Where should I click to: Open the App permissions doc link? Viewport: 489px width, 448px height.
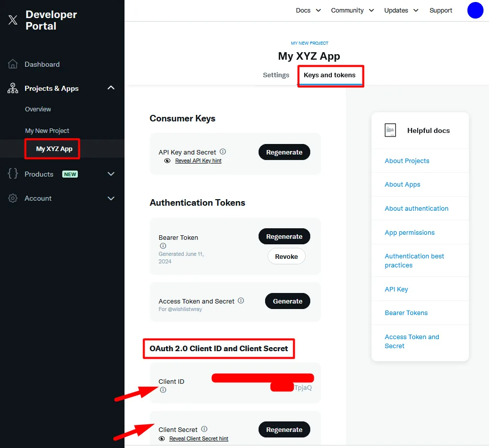410,232
